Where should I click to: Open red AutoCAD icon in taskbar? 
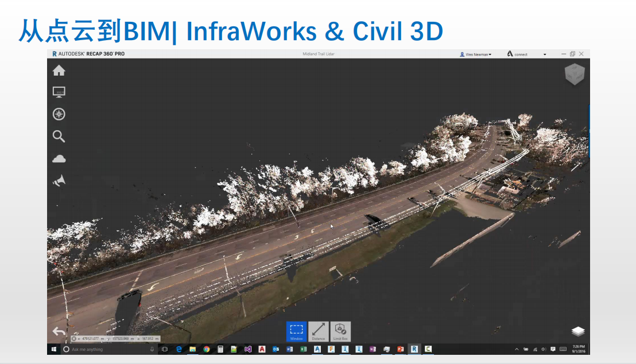(262, 349)
